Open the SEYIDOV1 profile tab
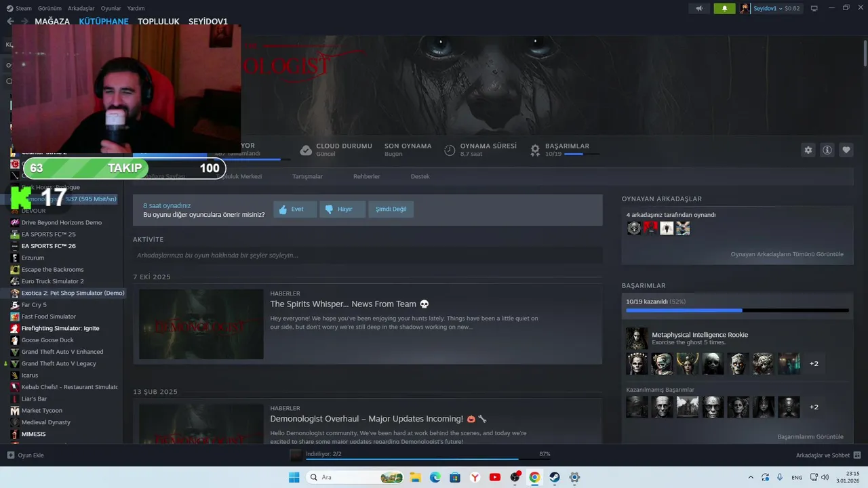Image resolution: width=868 pixels, height=488 pixels. point(208,22)
